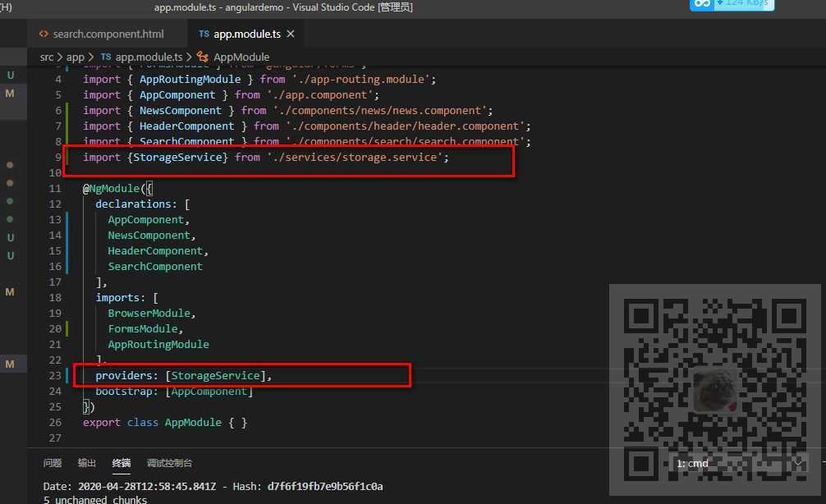Click the './app-routing.module' import path
This screenshot has height=504, width=826.
pos(360,79)
